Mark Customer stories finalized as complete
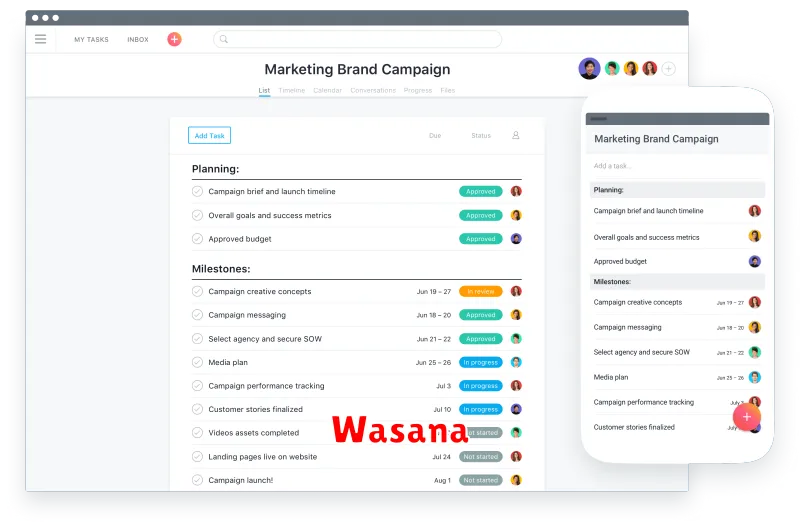 tap(197, 409)
